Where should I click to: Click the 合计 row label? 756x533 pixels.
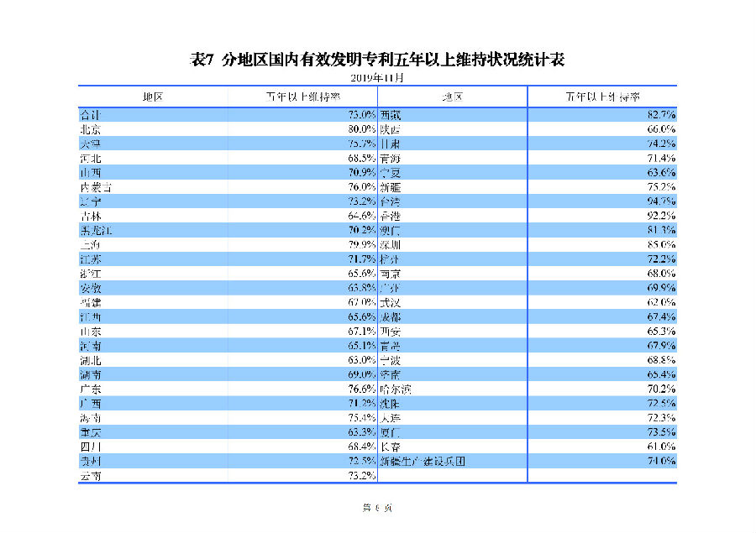click(x=89, y=114)
